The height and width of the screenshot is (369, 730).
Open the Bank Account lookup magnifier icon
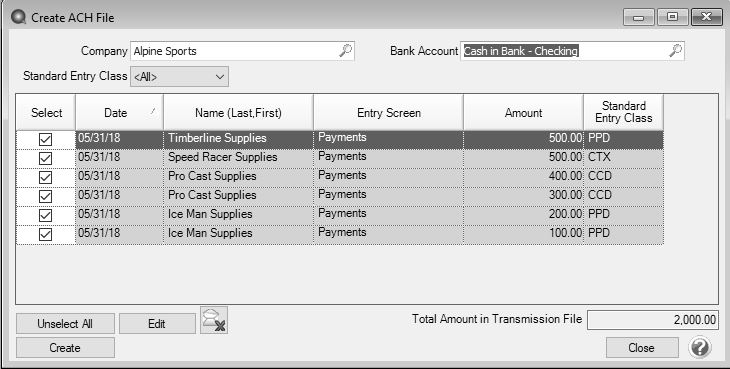click(676, 51)
